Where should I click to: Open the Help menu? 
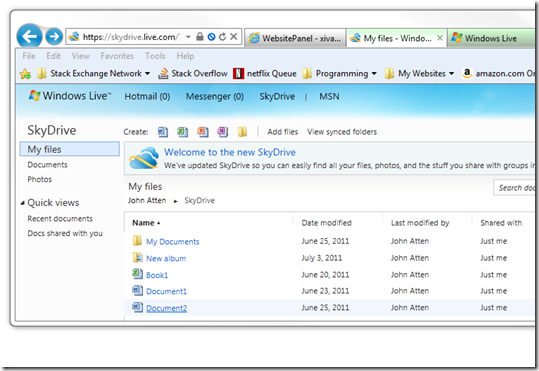(185, 56)
